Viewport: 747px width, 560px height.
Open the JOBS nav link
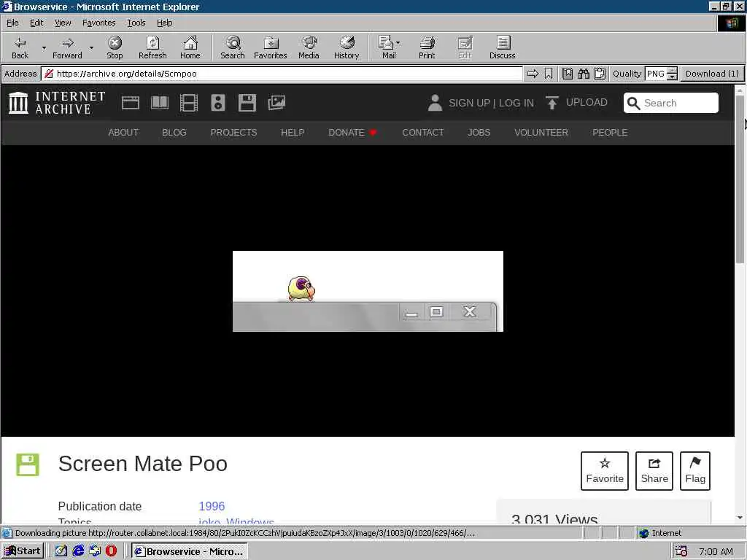coord(479,133)
